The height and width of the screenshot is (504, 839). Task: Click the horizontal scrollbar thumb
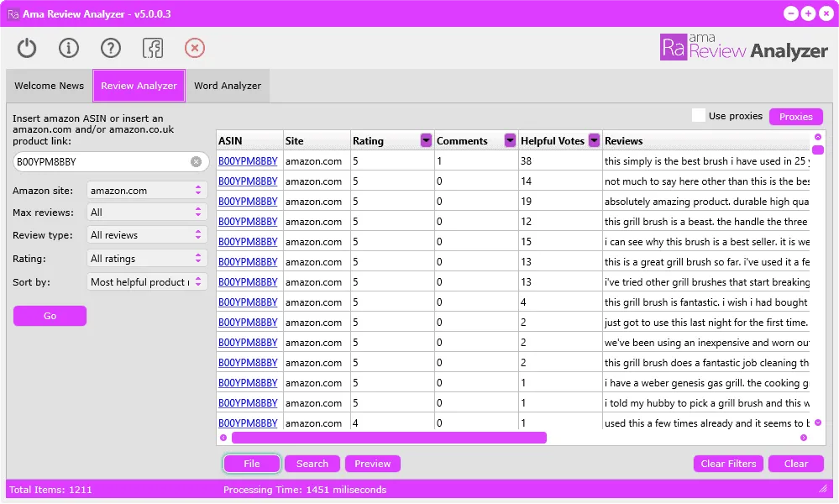point(389,438)
